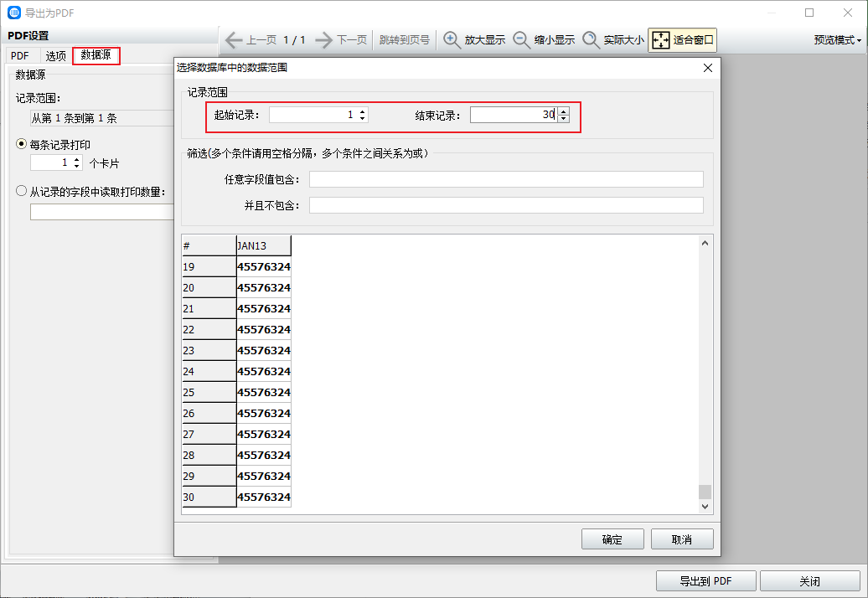Screen dimensions: 868x598
Task: Decrease the cards per record count
Action: [x=77, y=166]
